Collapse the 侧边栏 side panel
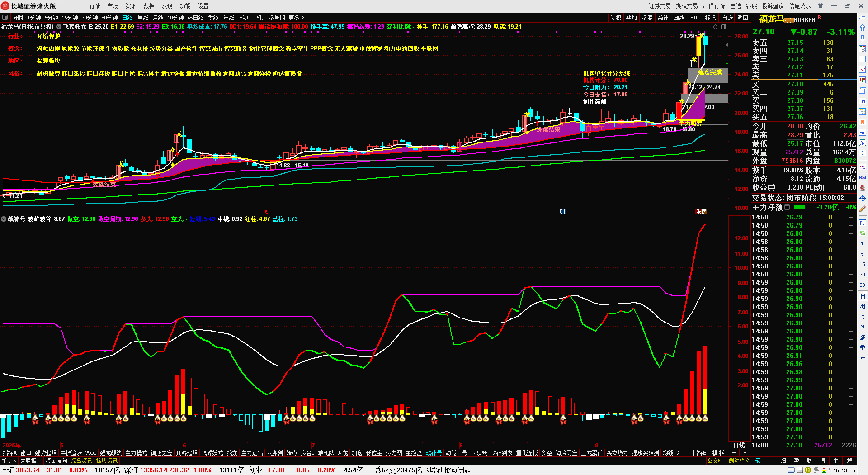The height and width of the screenshot is (475, 868). click(739, 461)
